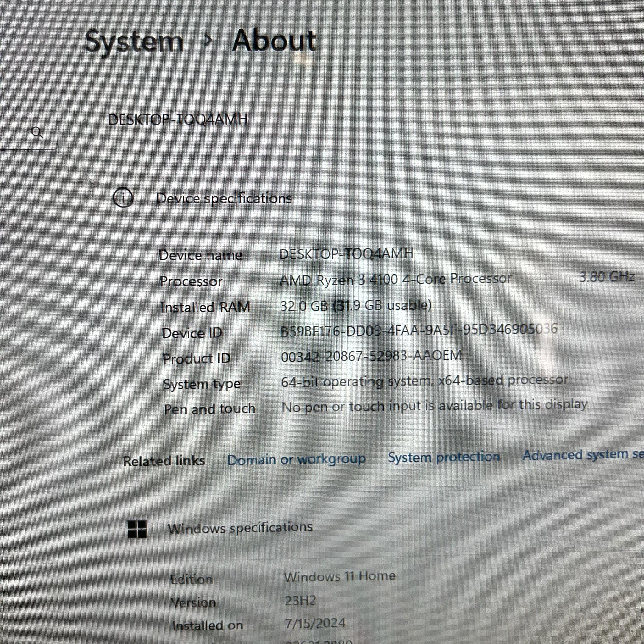
Task: Click the Product ID label
Action: [197, 359]
